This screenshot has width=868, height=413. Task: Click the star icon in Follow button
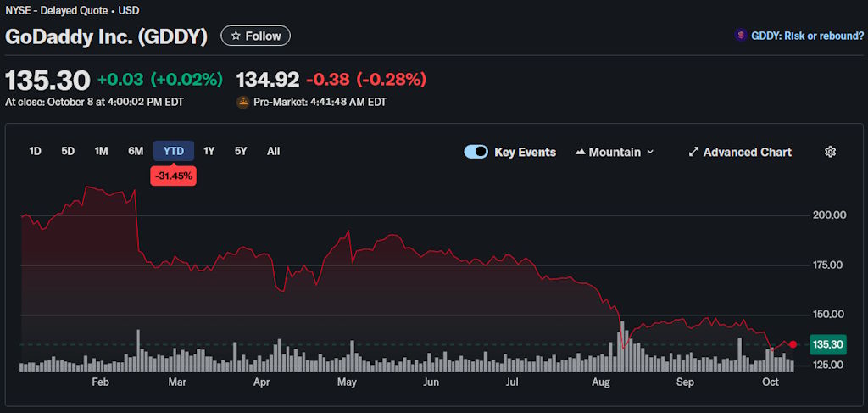pos(236,36)
